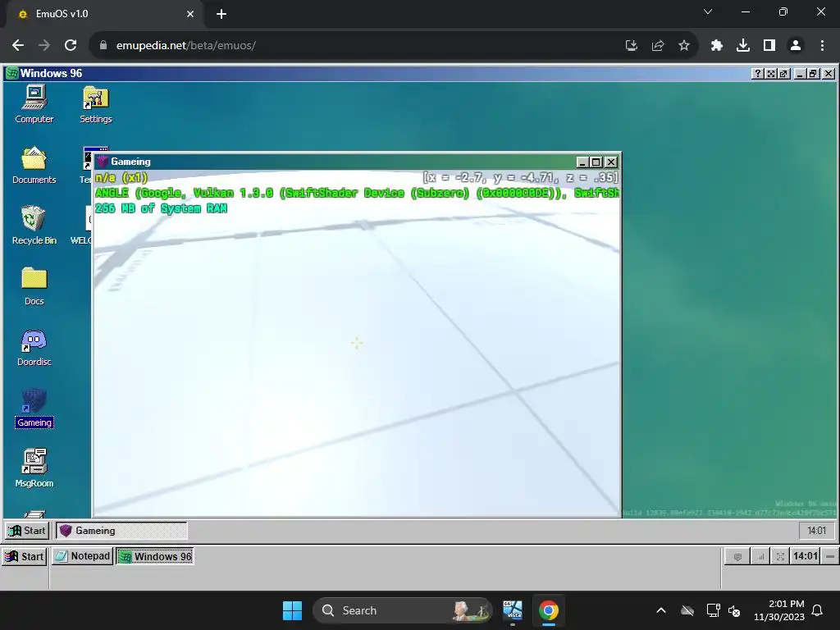Click the Chrome address bar URL
Viewport: 840px width, 630px height.
[x=186, y=46]
